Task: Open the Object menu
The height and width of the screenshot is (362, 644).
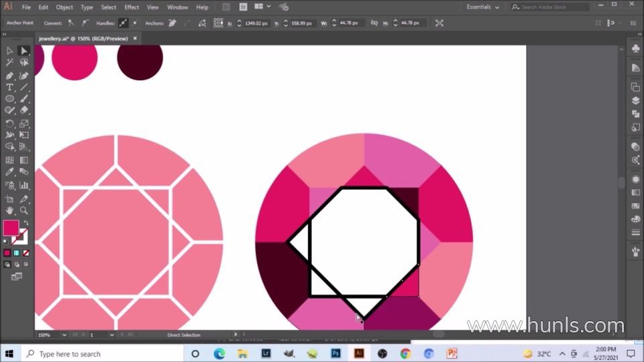Action: tap(64, 7)
